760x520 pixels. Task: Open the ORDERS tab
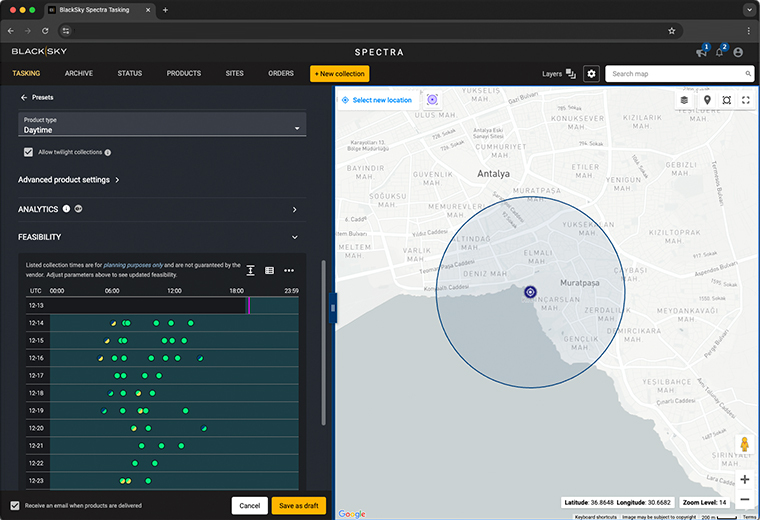[281, 74]
